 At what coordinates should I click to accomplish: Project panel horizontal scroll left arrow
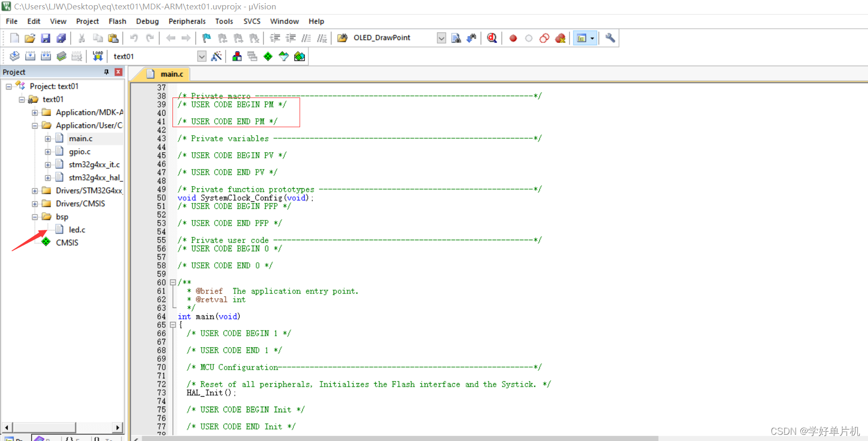[6, 427]
